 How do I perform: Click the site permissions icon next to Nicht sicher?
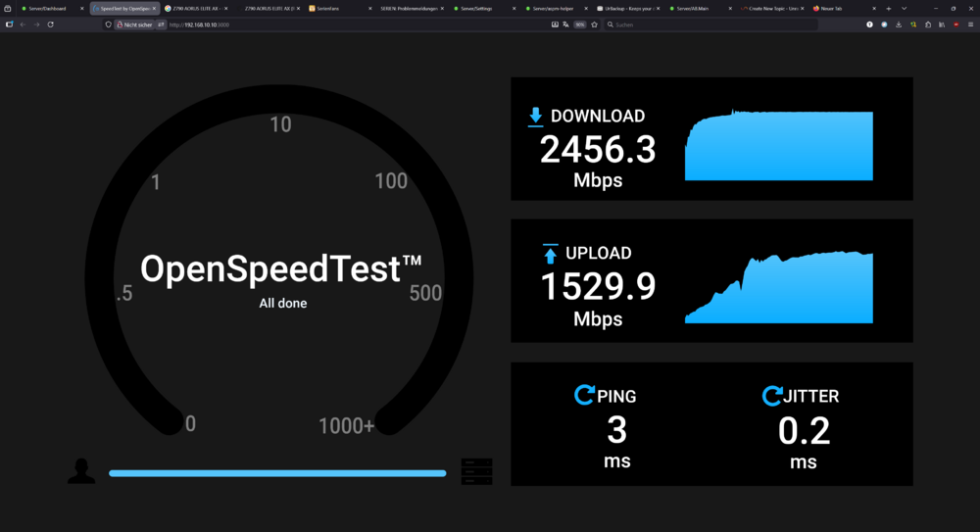pos(161,24)
